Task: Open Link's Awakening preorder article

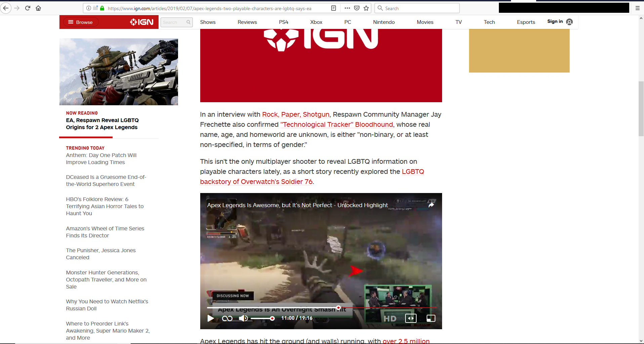Action: 108,331
